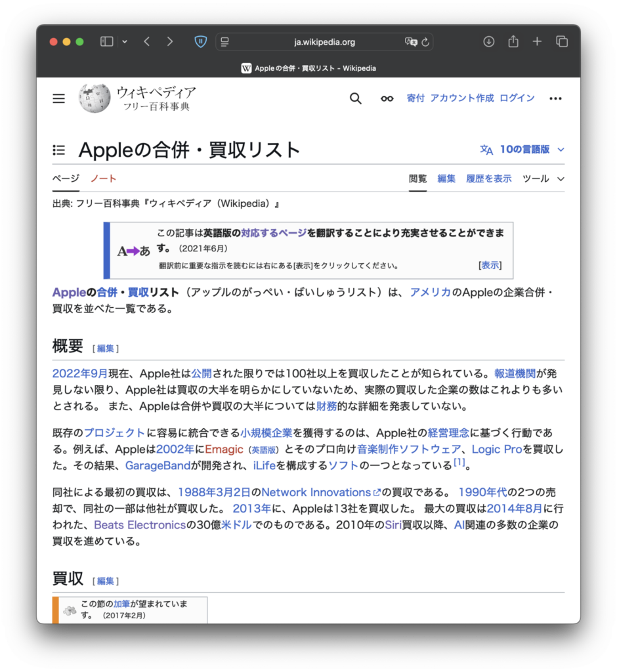This screenshot has height=672, width=617.
Task: Click the Siri link
Action: [x=393, y=524]
